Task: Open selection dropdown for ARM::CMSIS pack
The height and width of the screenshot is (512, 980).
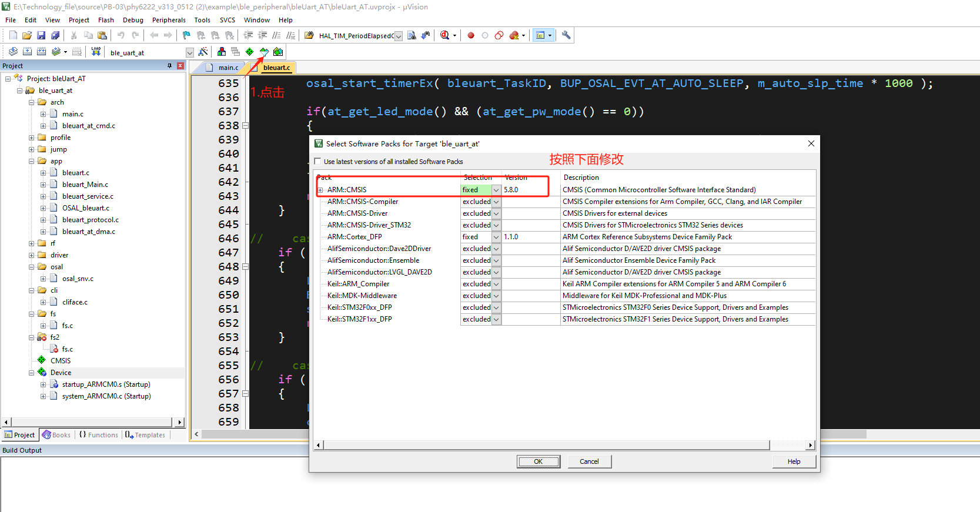Action: (x=496, y=190)
